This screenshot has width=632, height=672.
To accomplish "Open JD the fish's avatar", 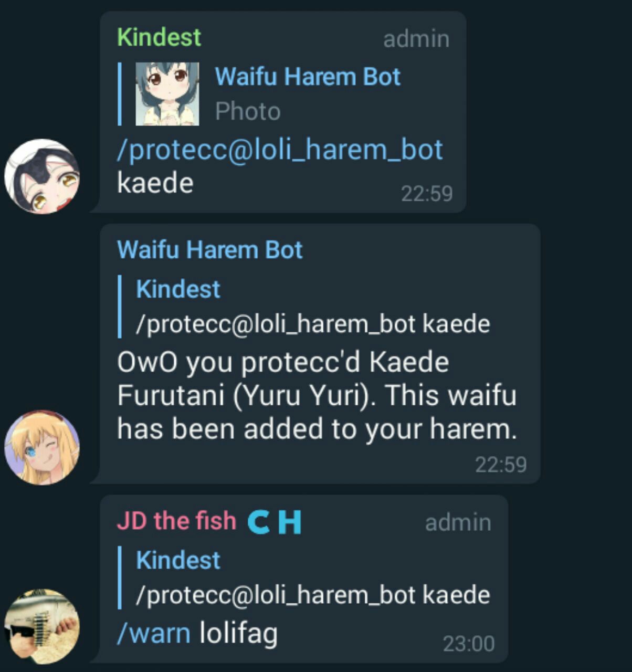I will (x=42, y=626).
